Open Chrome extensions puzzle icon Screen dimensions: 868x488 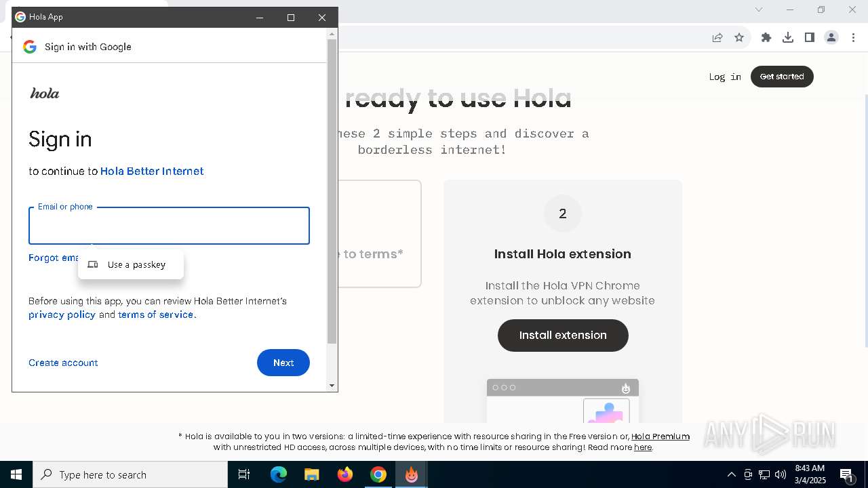pyautogui.click(x=766, y=38)
